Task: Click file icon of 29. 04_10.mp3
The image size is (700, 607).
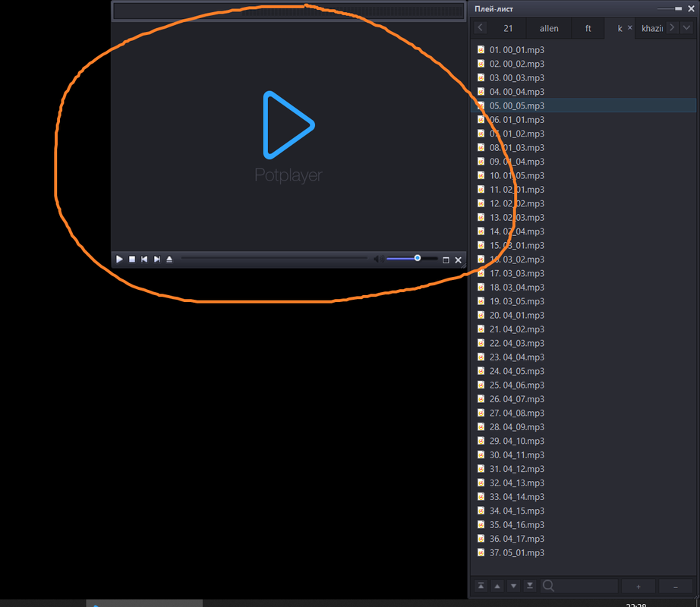Action: (481, 440)
